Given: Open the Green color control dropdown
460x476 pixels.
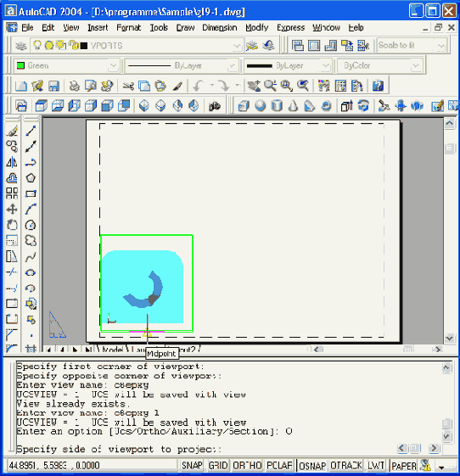Looking at the screenshot, I should (113, 66).
